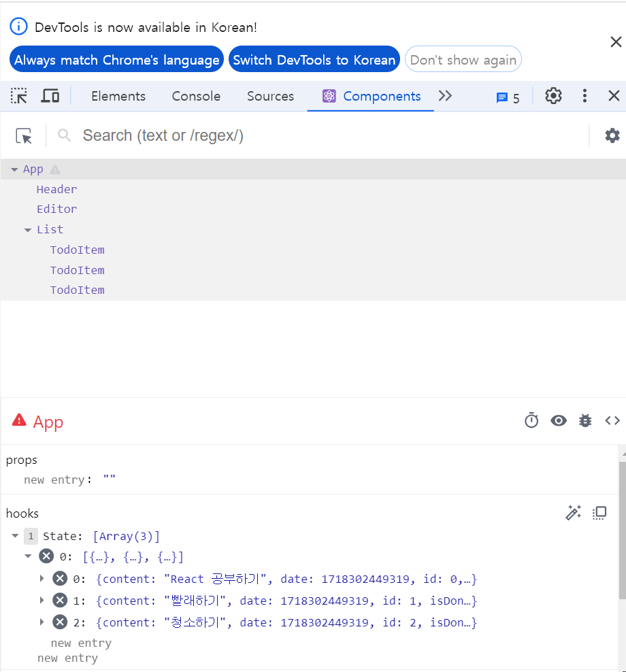Delete the 빨래하기 entry
626x672 pixels.
(60, 601)
